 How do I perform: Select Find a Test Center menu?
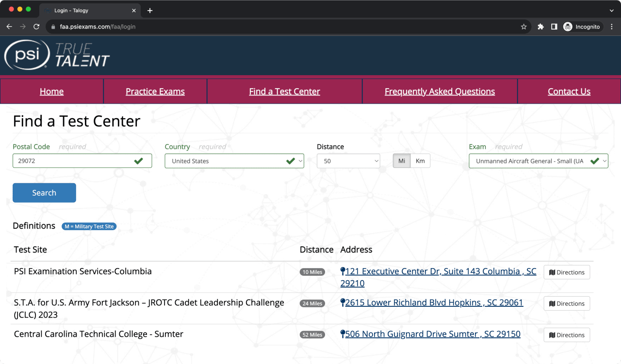point(285,92)
